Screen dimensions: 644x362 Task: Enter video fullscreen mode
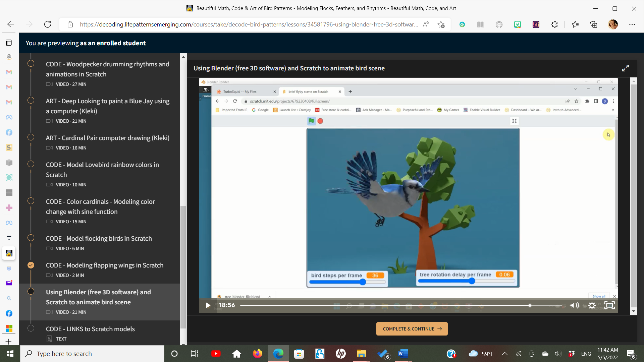point(609,305)
